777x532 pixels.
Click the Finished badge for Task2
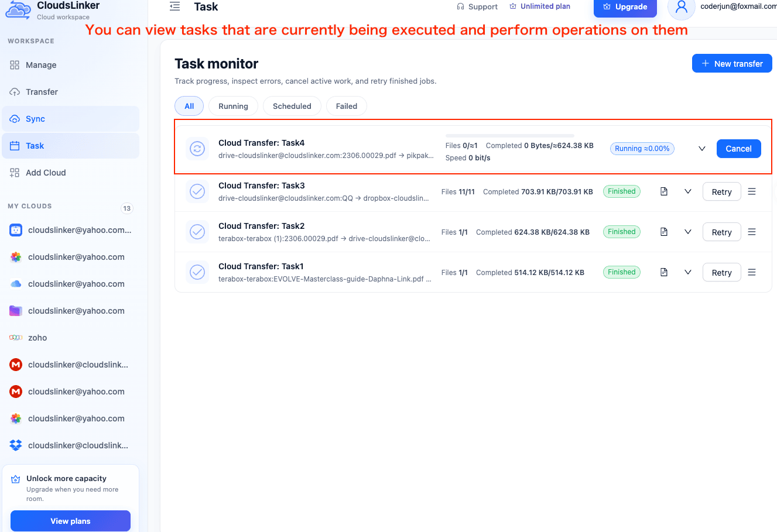[x=622, y=232]
